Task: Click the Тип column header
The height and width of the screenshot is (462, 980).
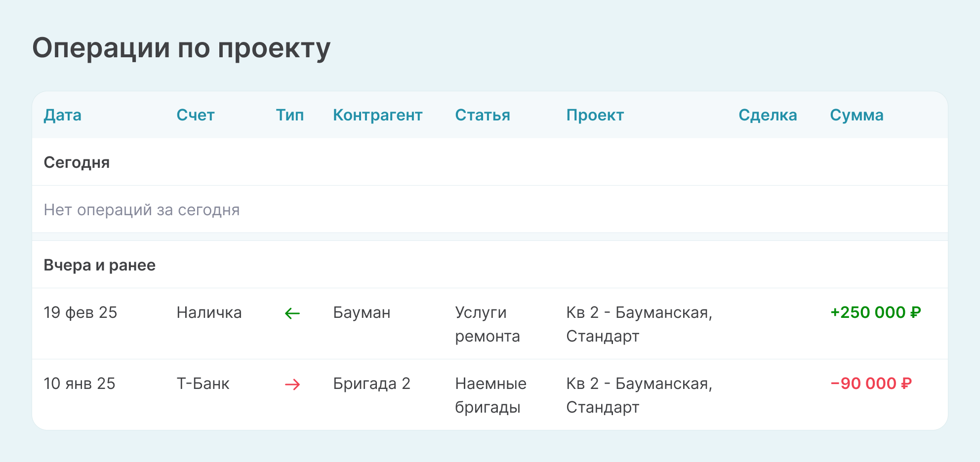Action: pyautogui.click(x=290, y=115)
